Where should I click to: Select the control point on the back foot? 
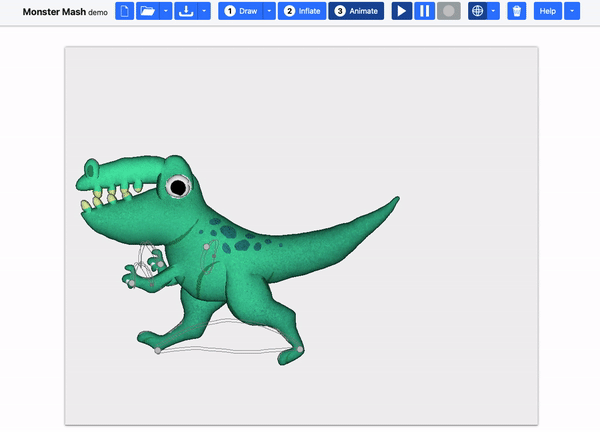pos(300,349)
